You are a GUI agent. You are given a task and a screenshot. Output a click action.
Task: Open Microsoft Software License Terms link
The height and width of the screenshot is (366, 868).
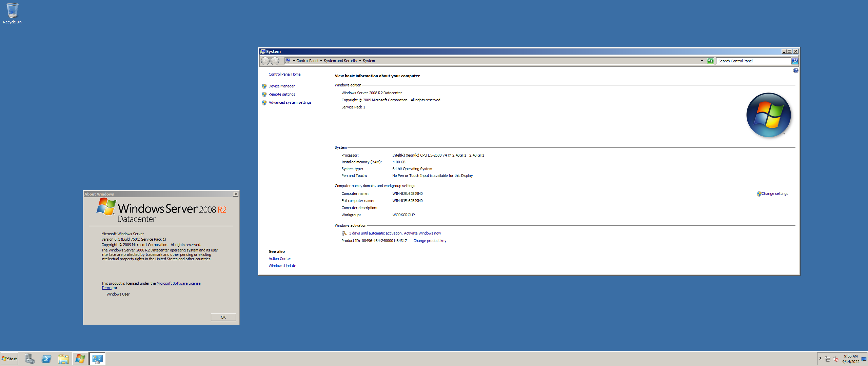(178, 283)
